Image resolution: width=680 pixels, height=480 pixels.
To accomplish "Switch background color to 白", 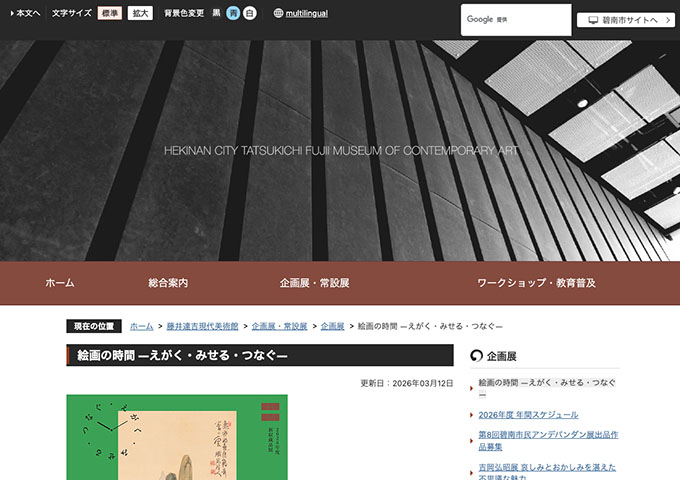I will [249, 13].
